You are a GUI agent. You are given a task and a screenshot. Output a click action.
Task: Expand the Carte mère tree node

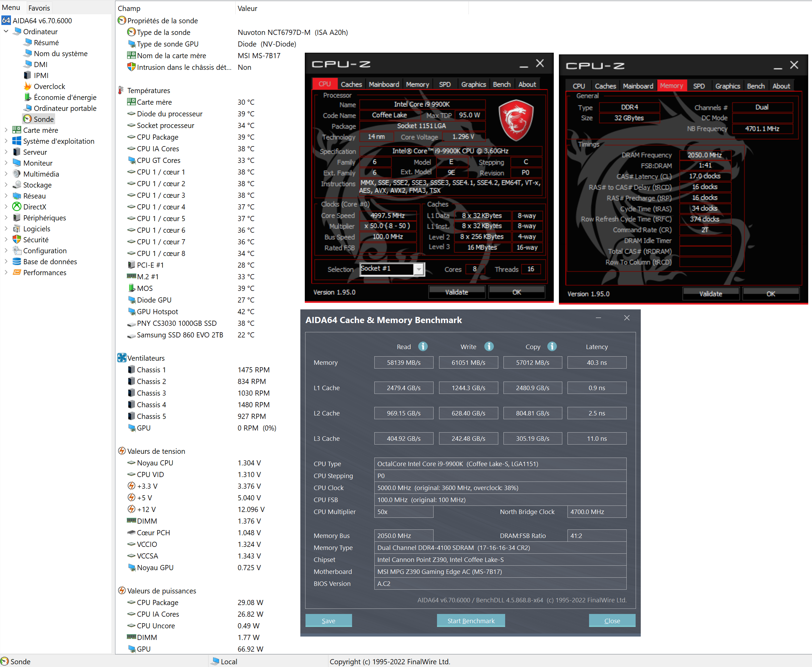[6, 130]
